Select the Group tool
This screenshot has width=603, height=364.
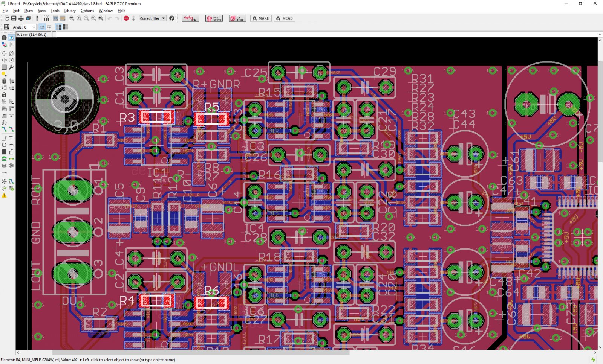[x=4, y=67]
